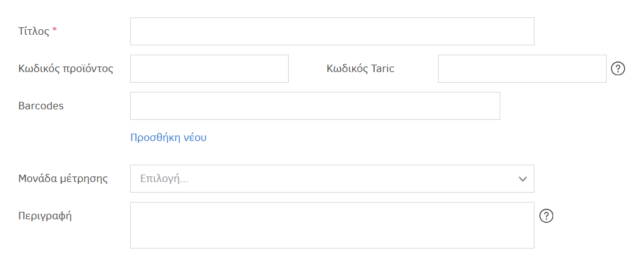Click the Τίτλος field label
The width and height of the screenshot is (644, 274).
point(34,31)
